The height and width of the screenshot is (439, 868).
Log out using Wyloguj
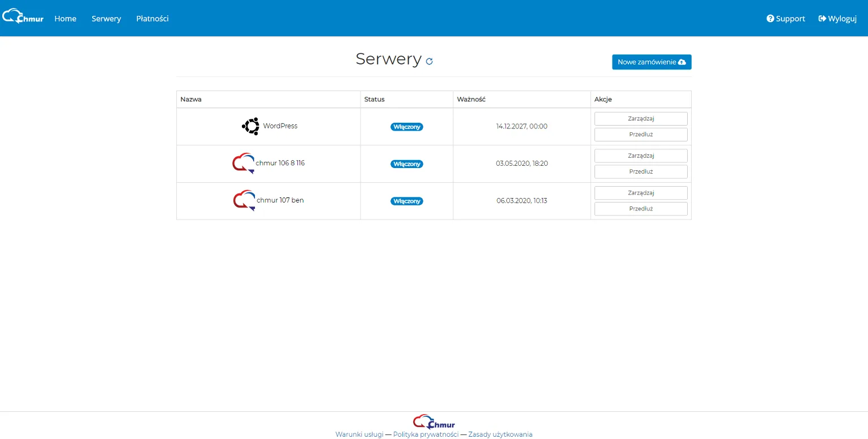tap(837, 19)
